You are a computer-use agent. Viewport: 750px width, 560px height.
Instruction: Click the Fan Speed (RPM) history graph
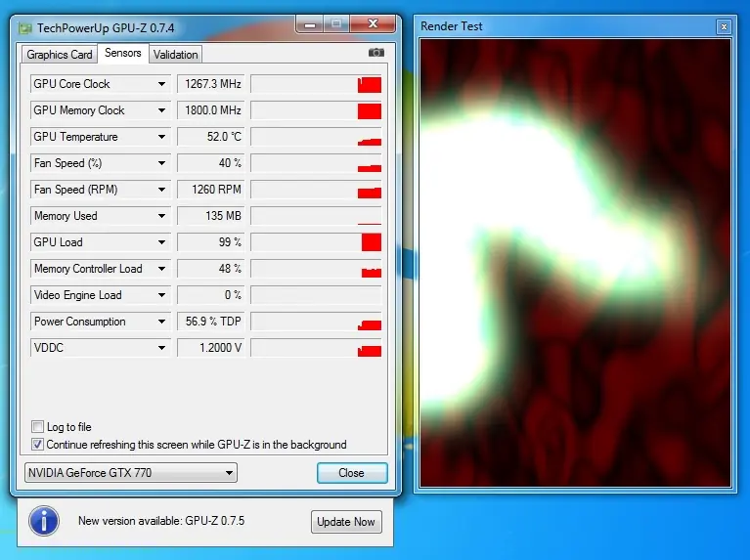tap(316, 190)
